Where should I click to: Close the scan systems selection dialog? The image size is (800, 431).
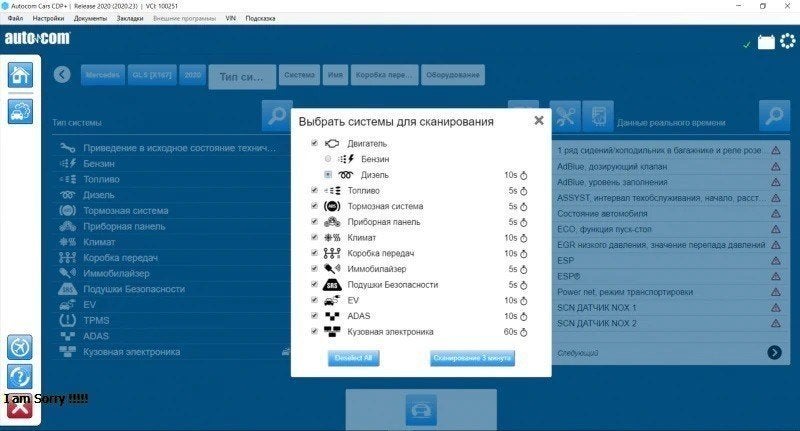pyautogui.click(x=539, y=120)
